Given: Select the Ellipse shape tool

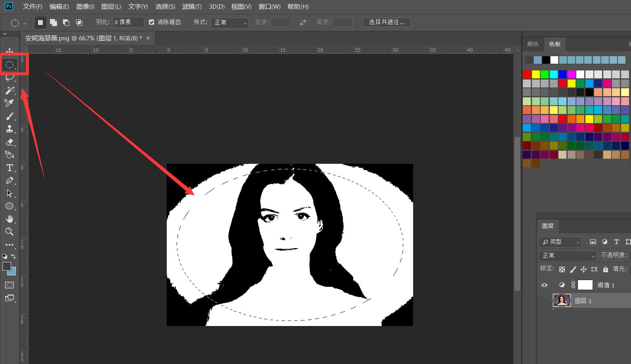Looking at the screenshot, I should (x=10, y=206).
